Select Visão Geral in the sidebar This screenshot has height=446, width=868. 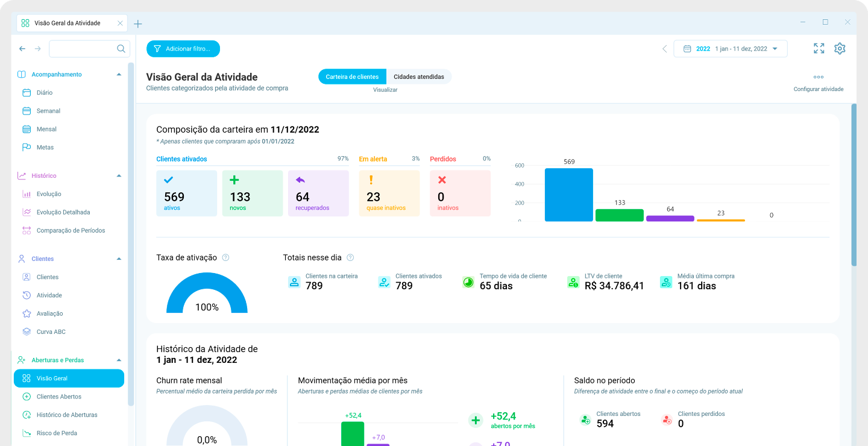pos(69,378)
